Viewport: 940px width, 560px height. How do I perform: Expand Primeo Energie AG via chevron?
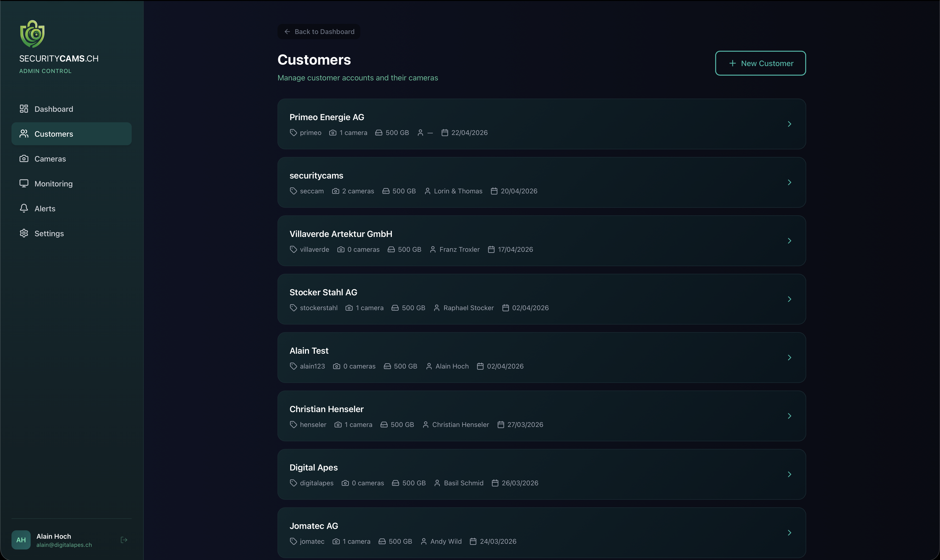tap(789, 124)
